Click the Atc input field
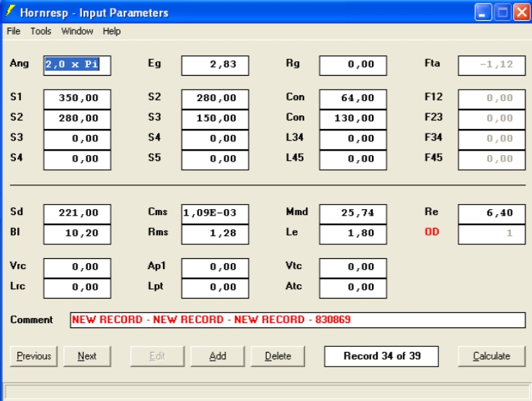Viewport: 532px width, 401px height. [x=353, y=288]
